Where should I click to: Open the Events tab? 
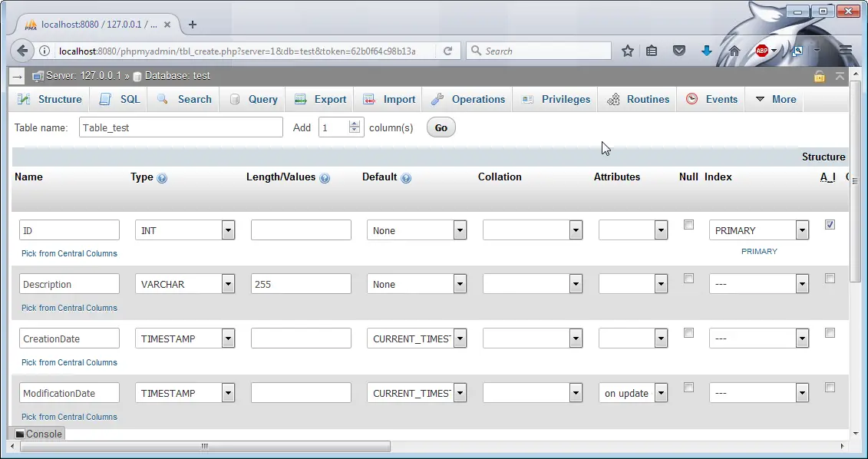coord(711,99)
